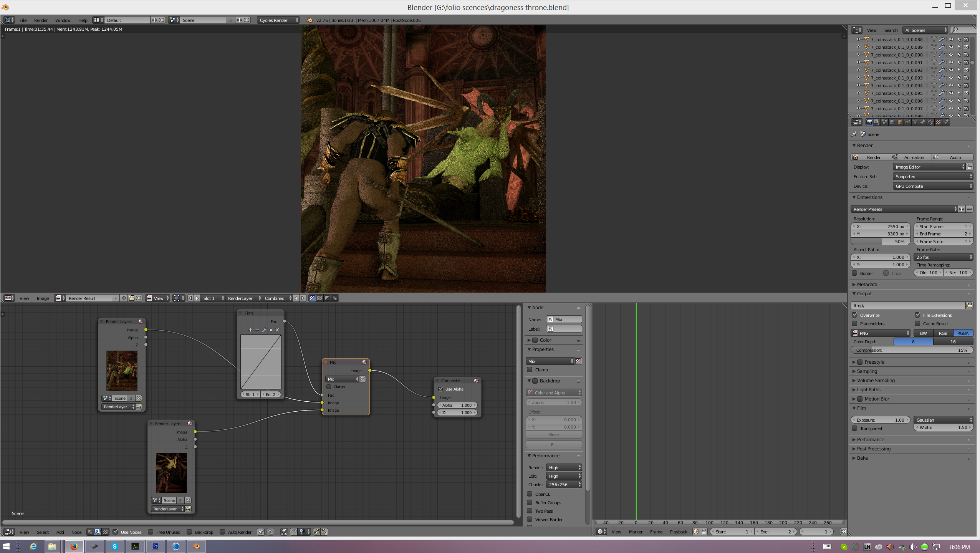Open Photoshop from the Windows taskbar

[156, 546]
